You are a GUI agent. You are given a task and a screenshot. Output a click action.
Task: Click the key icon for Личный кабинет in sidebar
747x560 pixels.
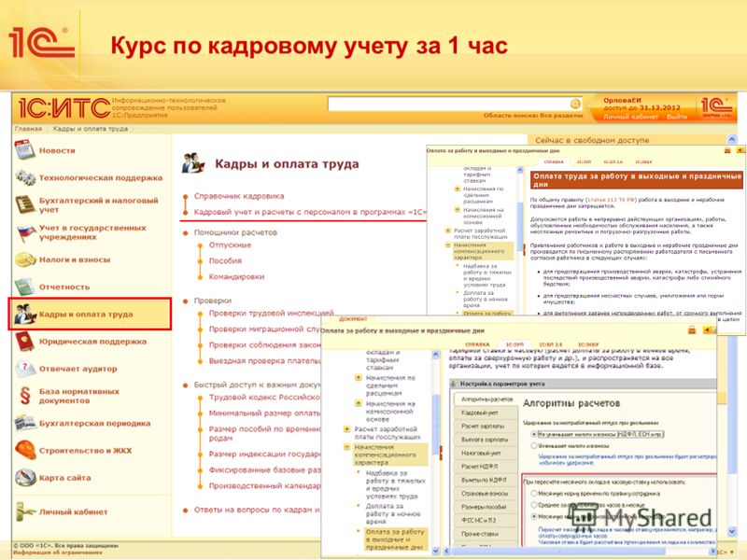coord(25,511)
